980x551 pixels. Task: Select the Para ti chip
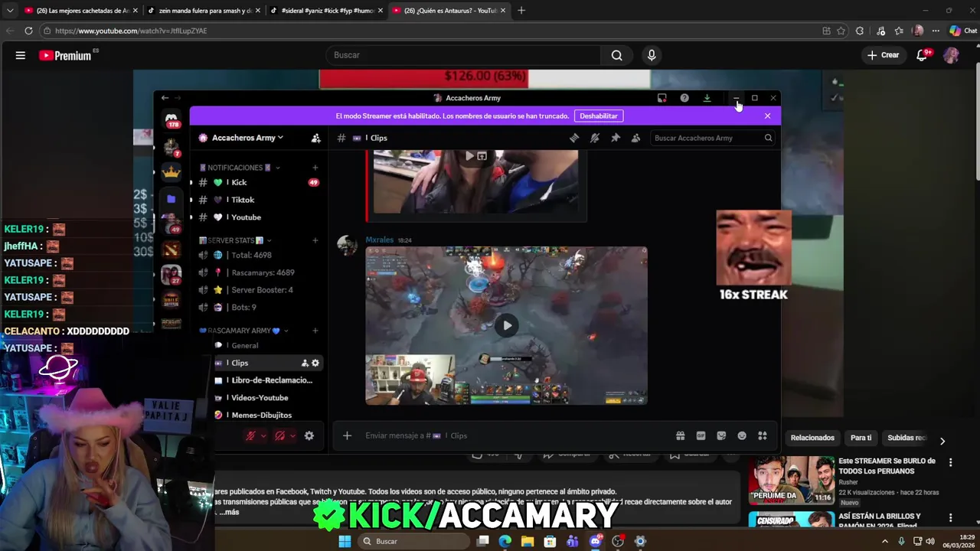tap(861, 438)
